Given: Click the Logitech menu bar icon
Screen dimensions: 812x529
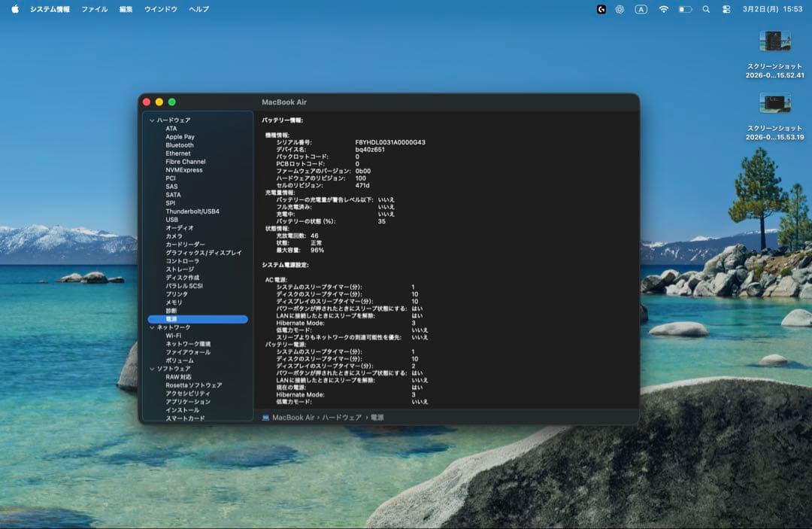Looking at the screenshot, I should (601, 9).
